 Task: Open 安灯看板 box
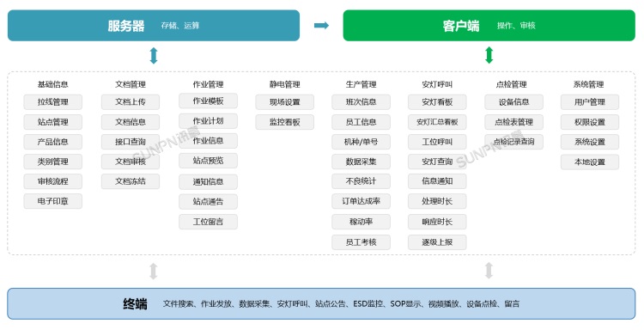tap(437, 102)
